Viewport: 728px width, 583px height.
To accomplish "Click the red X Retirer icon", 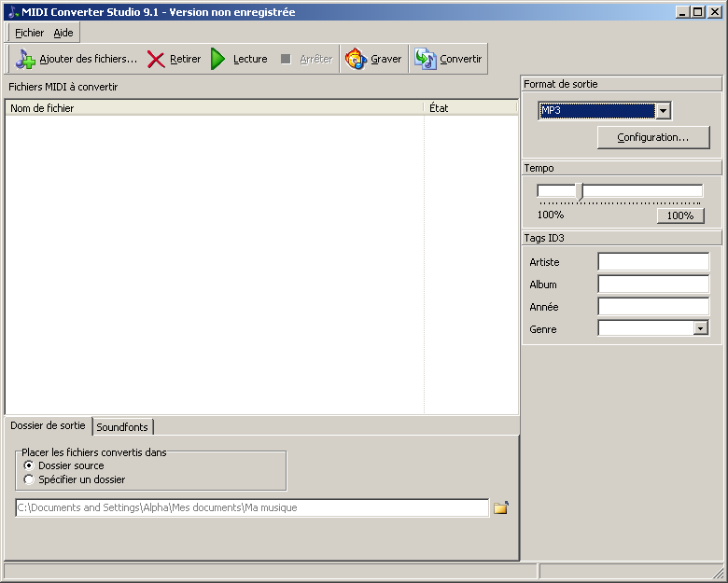I will coord(156,60).
